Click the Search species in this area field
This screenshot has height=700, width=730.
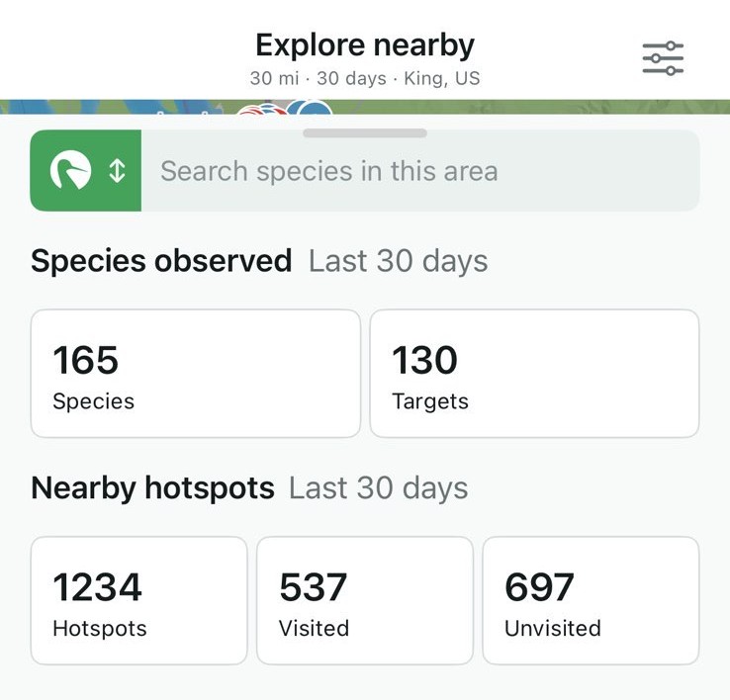pos(419,171)
